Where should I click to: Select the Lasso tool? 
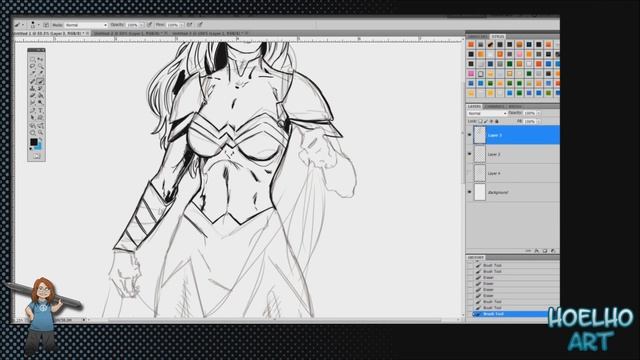coord(33,66)
